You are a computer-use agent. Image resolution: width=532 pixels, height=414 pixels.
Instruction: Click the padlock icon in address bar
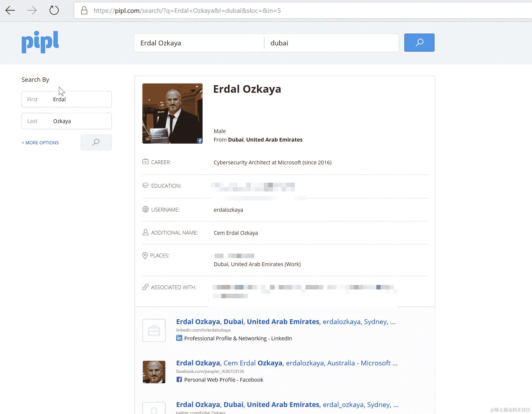[84, 11]
